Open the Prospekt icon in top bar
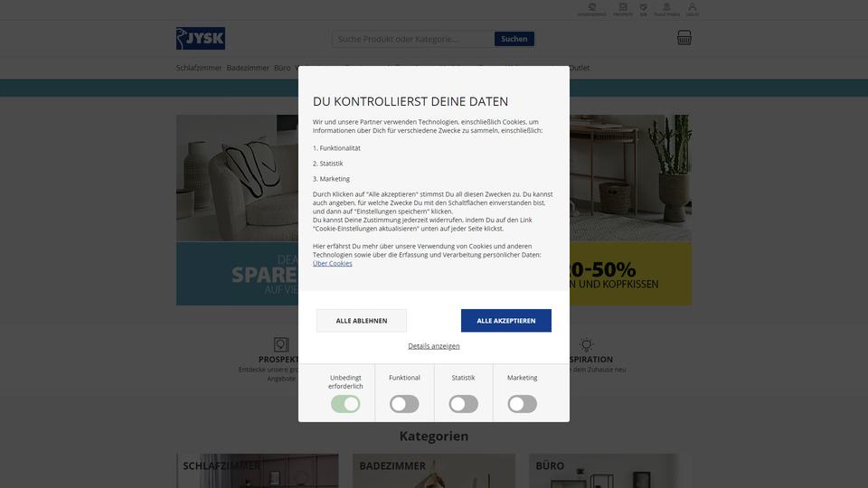Screen dimensions: 868x488 (623, 9)
